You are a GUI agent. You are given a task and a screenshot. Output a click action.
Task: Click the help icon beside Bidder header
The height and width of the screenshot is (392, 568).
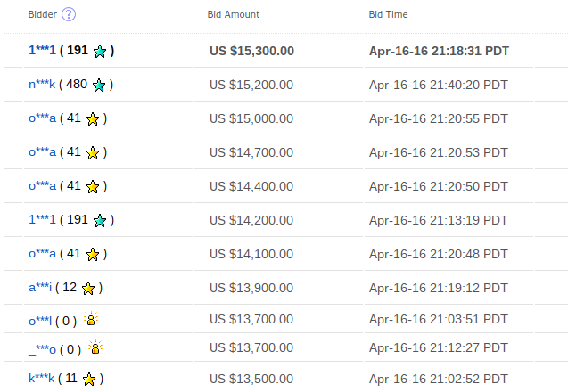69,14
